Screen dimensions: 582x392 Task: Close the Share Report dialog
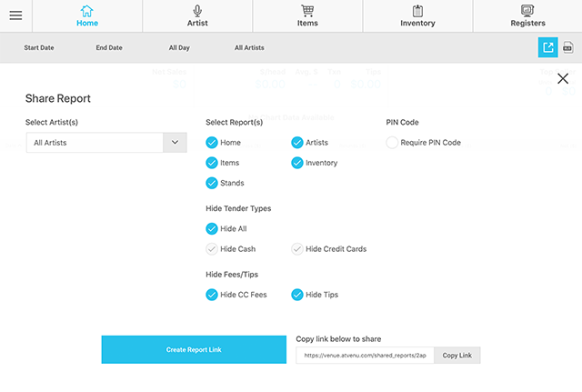pos(563,79)
